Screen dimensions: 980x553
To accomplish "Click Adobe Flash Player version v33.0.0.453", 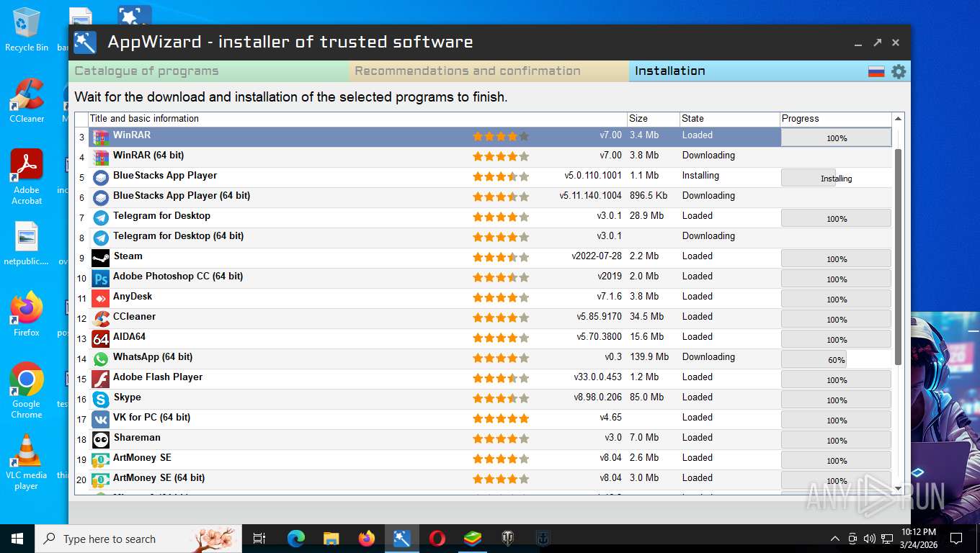I will click(x=598, y=377).
